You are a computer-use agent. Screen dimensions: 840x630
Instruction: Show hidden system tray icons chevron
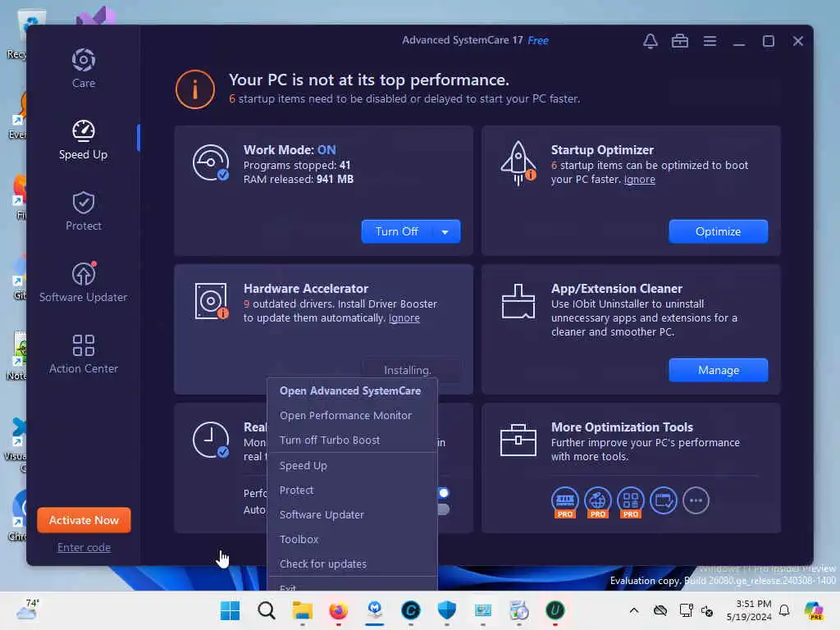click(x=634, y=610)
